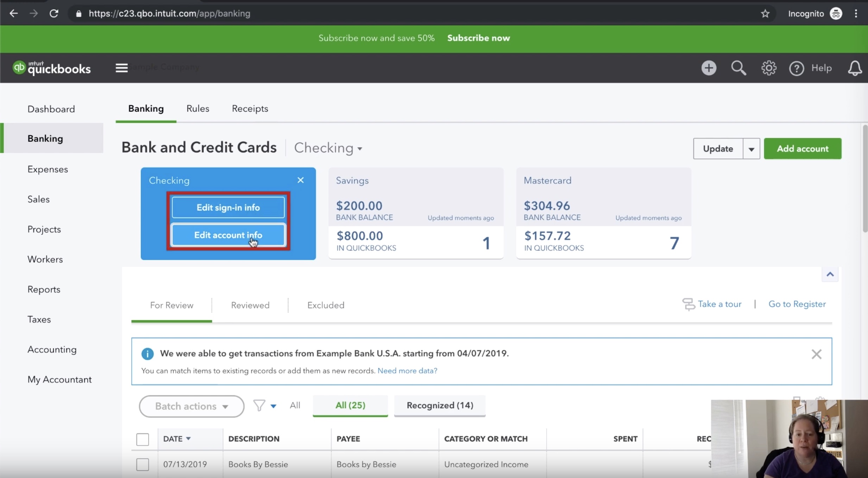Show All (25) transactions
Screen dimensions: 868x478
click(350, 405)
